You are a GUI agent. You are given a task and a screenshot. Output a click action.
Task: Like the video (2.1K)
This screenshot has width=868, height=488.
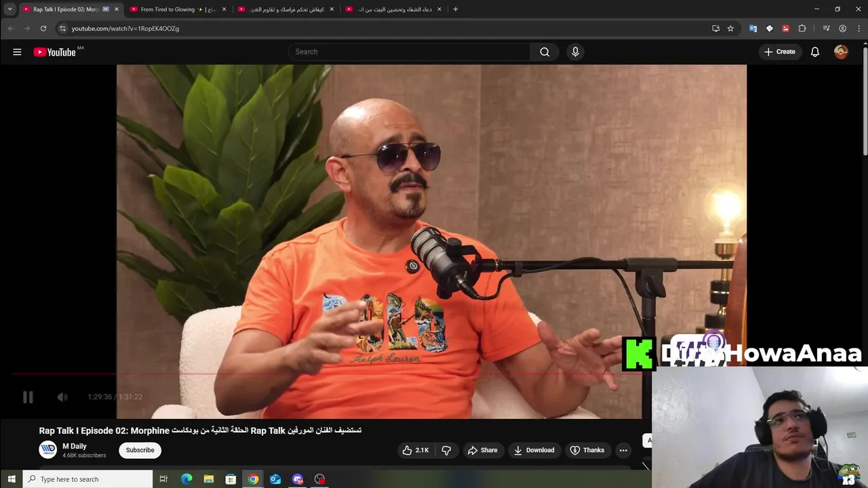(x=416, y=450)
